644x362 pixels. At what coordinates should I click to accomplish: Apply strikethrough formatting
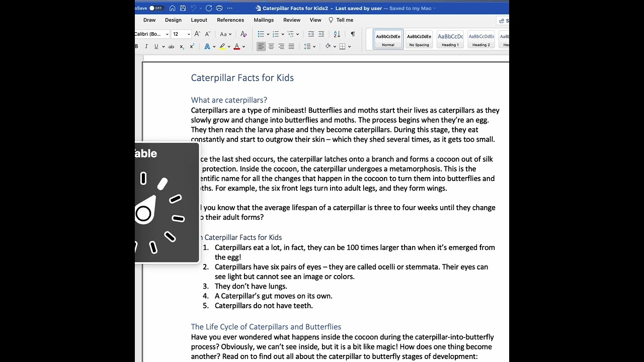coord(171,47)
